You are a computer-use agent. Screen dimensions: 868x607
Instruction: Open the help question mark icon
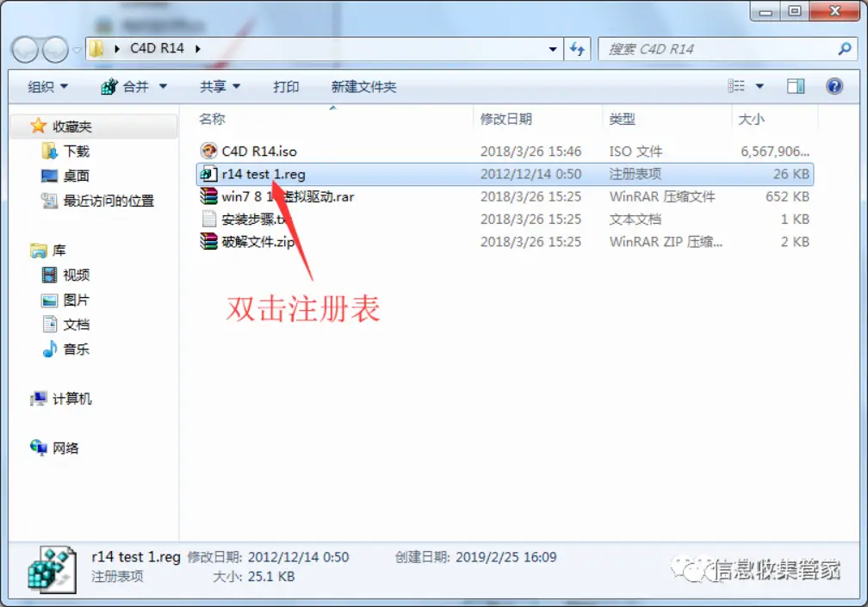[834, 86]
